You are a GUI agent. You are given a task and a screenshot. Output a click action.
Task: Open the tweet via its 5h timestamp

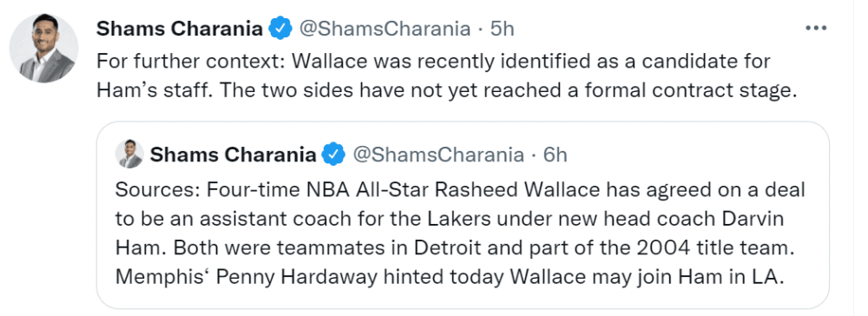pyautogui.click(x=503, y=29)
